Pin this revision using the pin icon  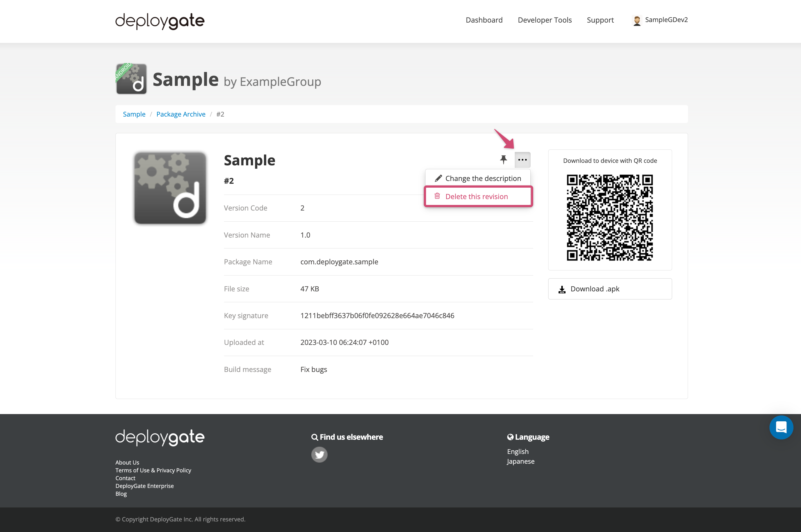click(504, 159)
